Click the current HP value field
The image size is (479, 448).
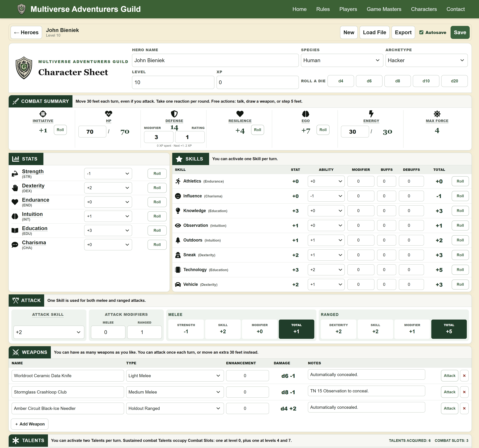coord(92,132)
